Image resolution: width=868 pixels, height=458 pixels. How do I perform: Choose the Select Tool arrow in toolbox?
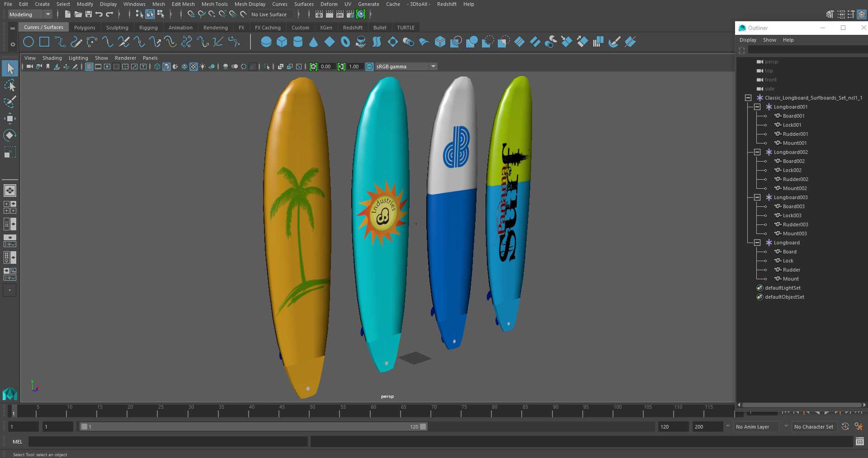click(x=10, y=69)
